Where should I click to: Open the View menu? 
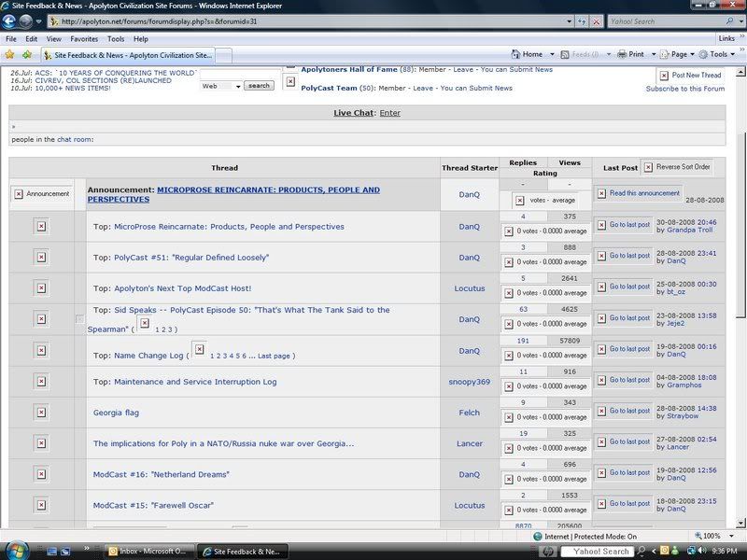coord(54,39)
